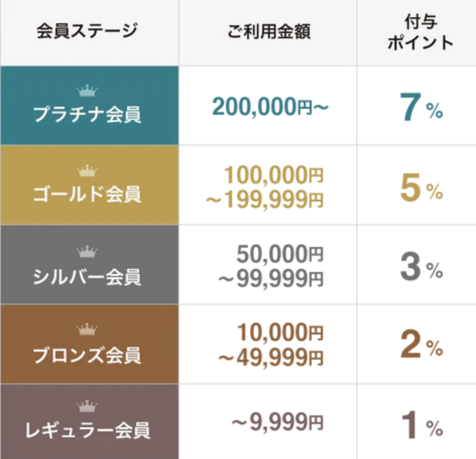Viewport: 476px width, 459px height.
Task: Click the 〜9,999円 amount cell
Action: [x=277, y=422]
